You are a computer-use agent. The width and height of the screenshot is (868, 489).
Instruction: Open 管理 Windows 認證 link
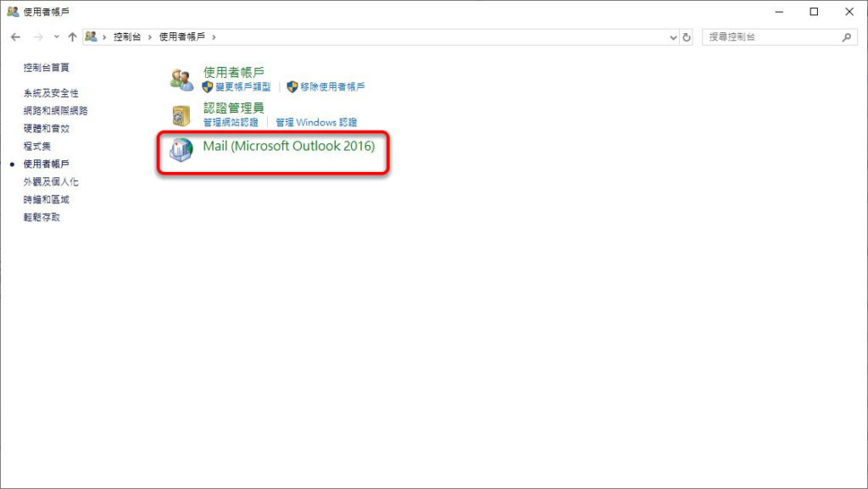pos(317,122)
